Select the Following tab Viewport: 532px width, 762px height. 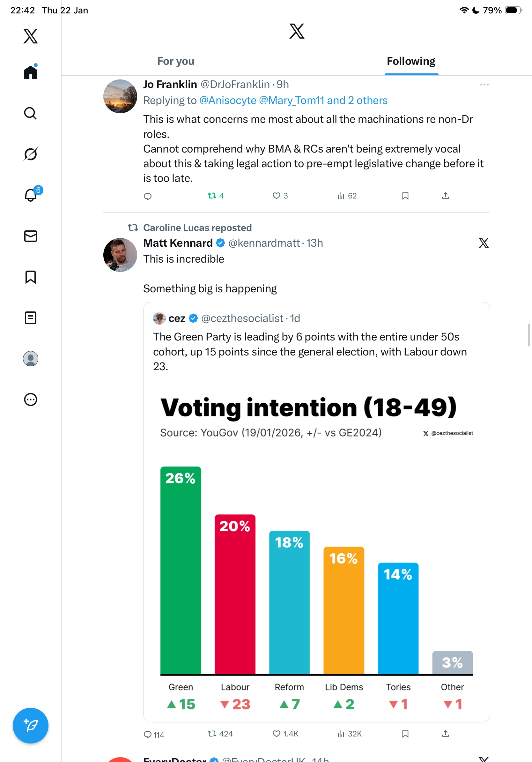pyautogui.click(x=411, y=61)
